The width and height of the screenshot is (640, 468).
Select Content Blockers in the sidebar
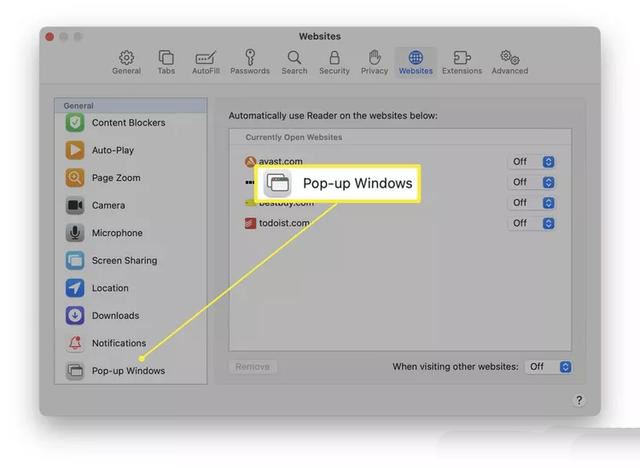click(x=128, y=123)
